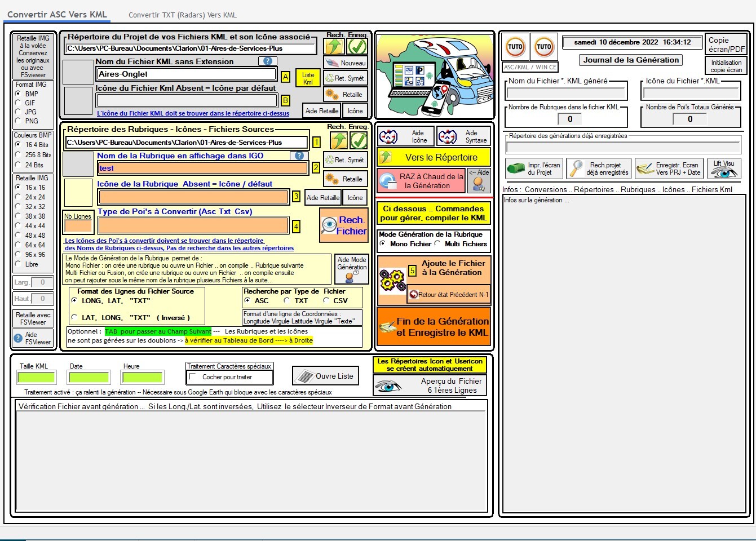The width and height of the screenshot is (756, 541).
Task: Click the link L'icône du Fichier KML doit se trouver
Action: coord(193,113)
